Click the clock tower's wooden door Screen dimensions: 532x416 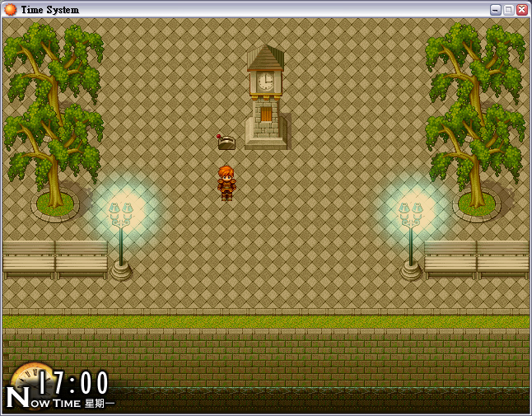(266, 114)
